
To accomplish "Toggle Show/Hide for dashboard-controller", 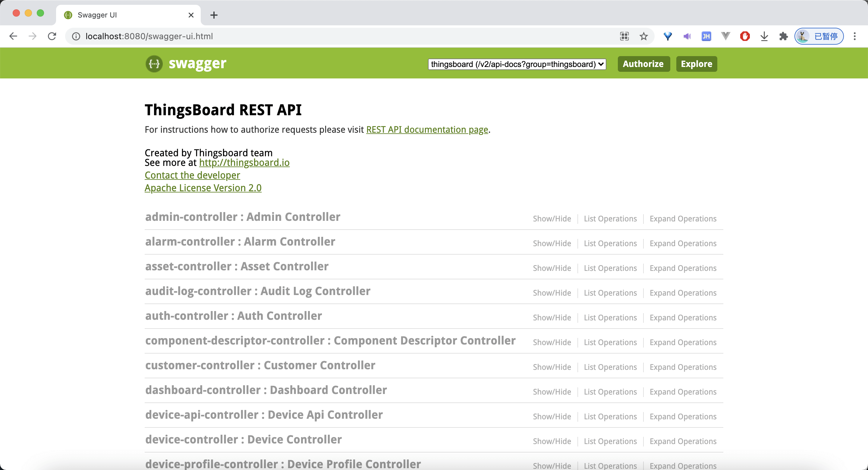I will pos(552,392).
